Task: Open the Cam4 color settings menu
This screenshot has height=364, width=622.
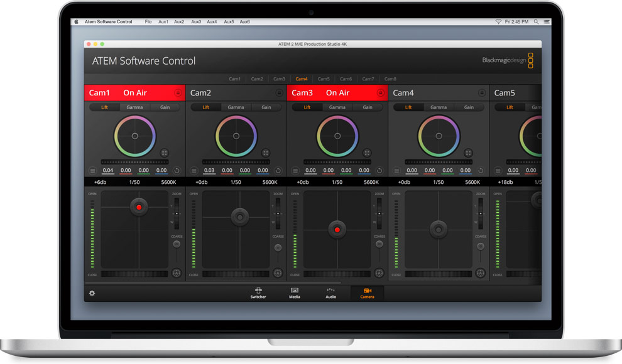Action: (x=396, y=170)
